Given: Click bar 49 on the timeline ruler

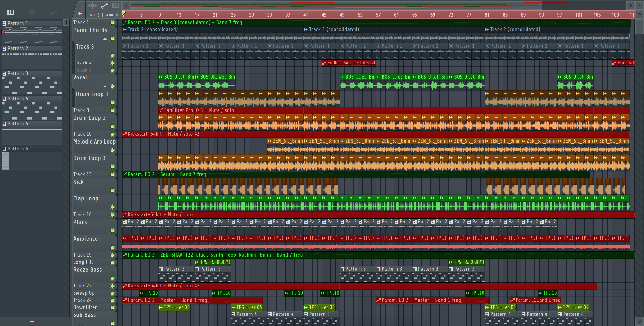Looking at the screenshot, I should click(342, 15).
